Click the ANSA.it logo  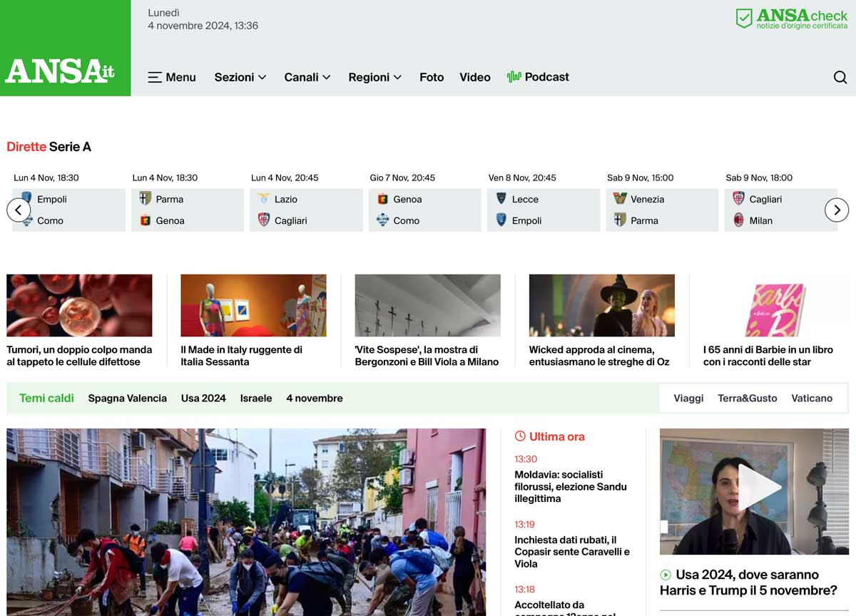61,71
